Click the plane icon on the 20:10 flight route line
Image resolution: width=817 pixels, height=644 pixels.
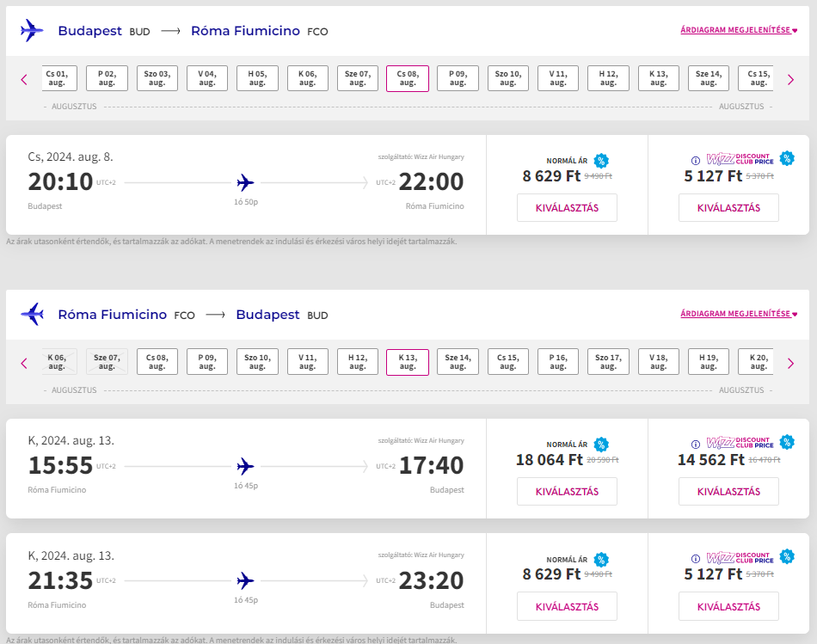246,182
